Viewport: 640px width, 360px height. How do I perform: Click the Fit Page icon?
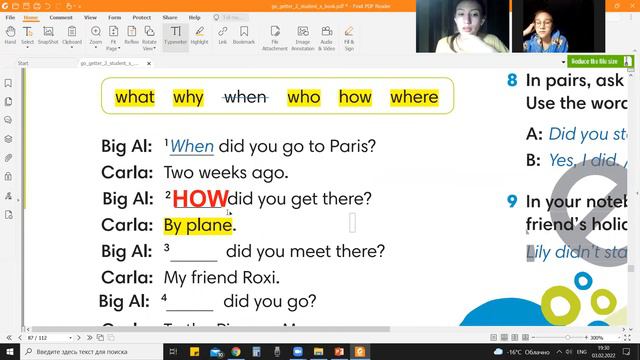113,31
